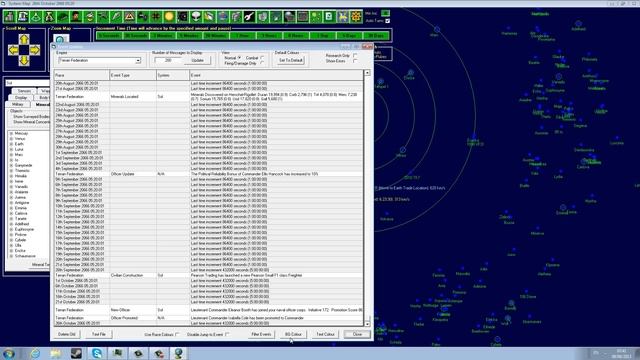This screenshot has width=640, height=360.
Task: Expand the Mercury tree node
Action: point(11,133)
